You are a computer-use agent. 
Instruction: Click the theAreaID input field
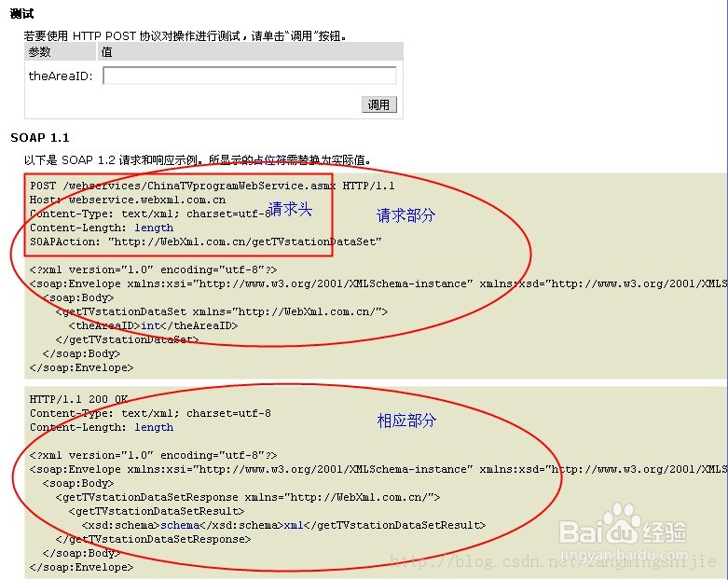249,76
